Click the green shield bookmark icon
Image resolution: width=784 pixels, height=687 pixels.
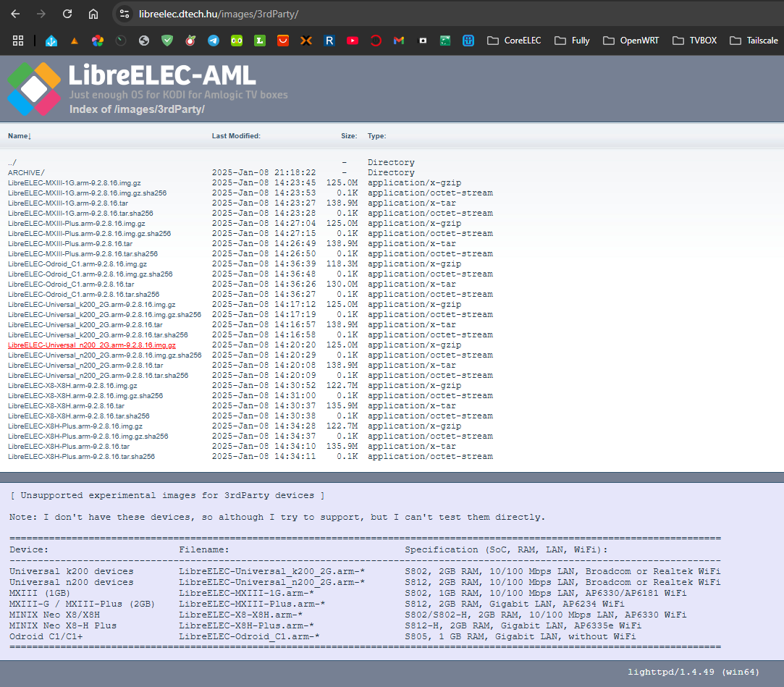167,41
